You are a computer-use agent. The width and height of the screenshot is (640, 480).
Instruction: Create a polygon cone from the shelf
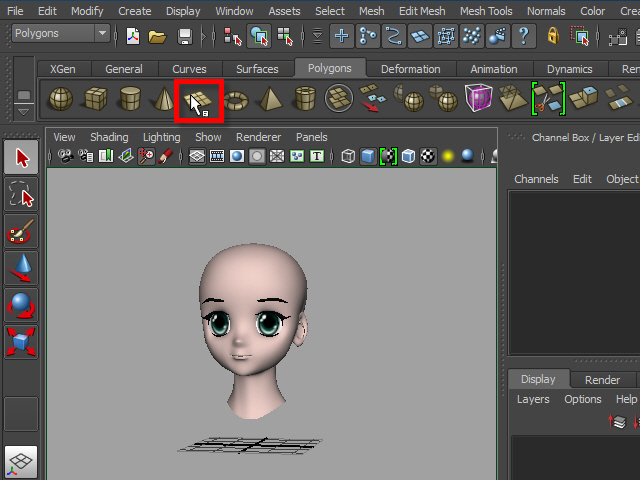coord(164,99)
